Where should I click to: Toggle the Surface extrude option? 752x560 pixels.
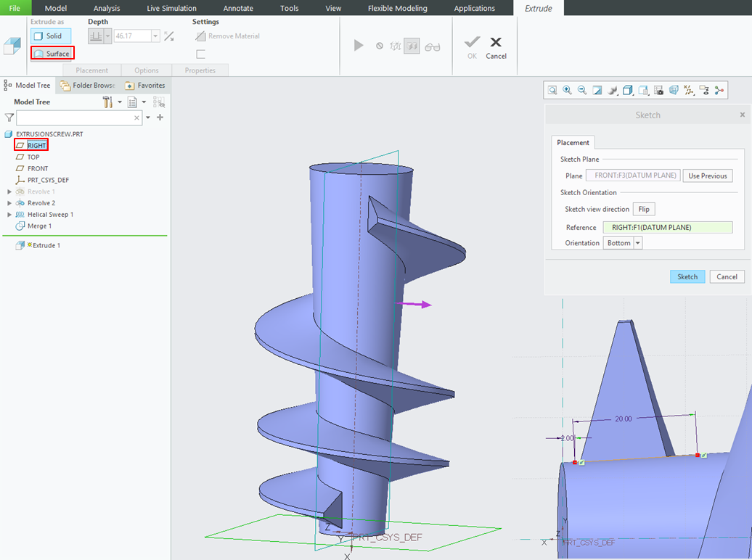(x=52, y=54)
